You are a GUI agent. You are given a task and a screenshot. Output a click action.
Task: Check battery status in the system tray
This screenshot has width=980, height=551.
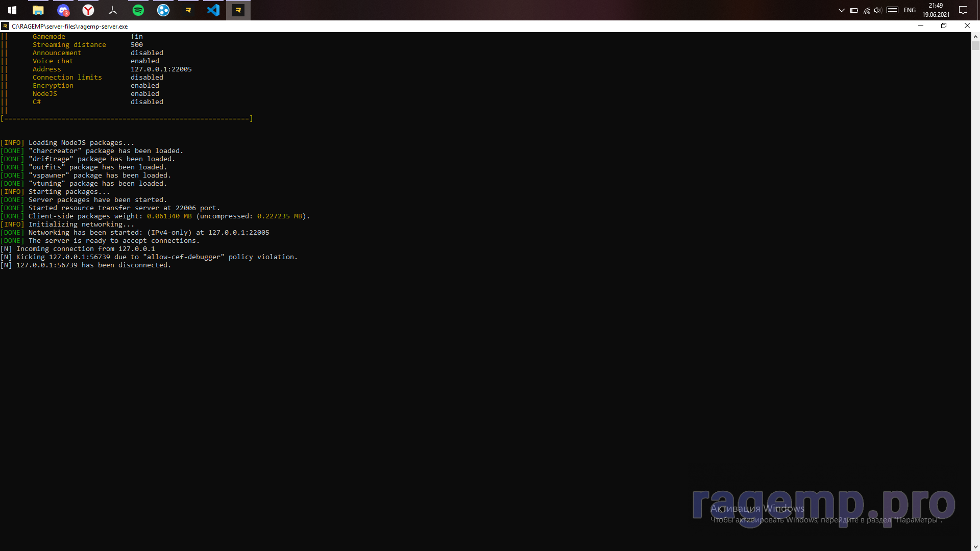[854, 10]
